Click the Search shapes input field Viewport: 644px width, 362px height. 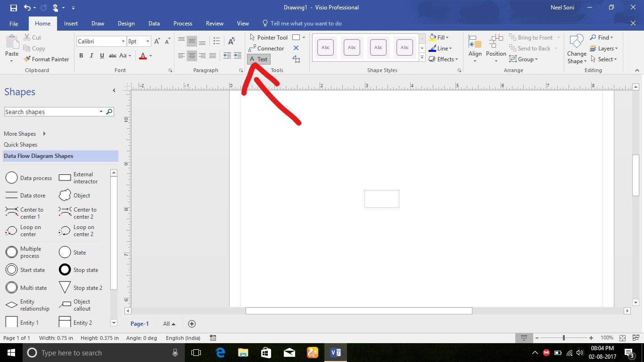point(52,112)
